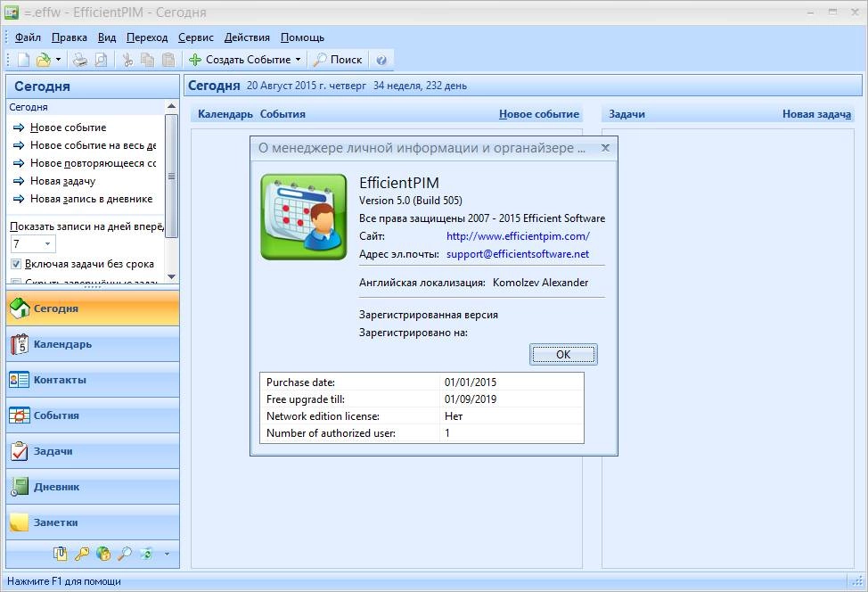This screenshot has width=868, height=592.
Task: Open the Контакты navigation section
Action: (93, 380)
